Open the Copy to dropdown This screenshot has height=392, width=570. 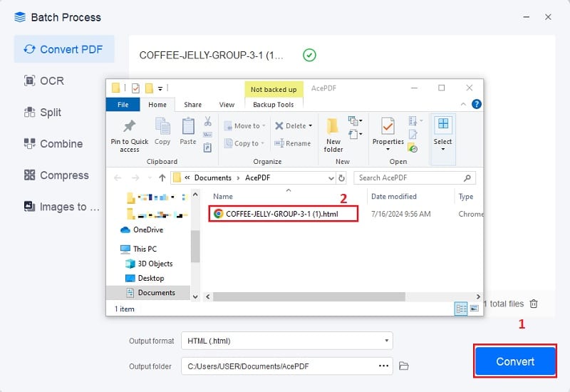[244, 143]
